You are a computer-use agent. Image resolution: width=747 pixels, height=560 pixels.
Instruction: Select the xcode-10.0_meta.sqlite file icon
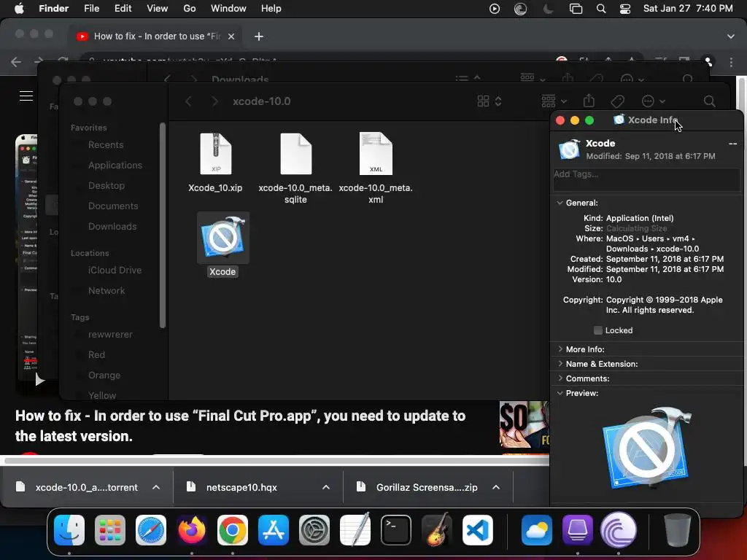(x=296, y=154)
